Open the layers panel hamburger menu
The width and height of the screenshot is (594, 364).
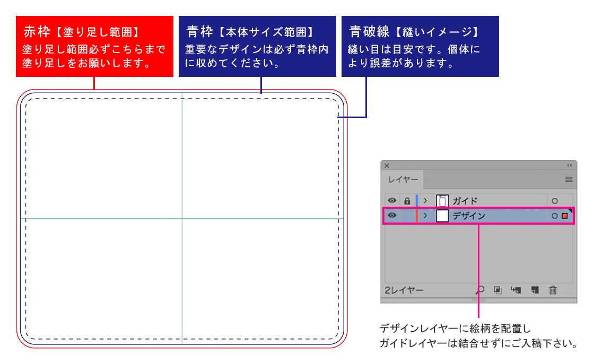coord(569,180)
